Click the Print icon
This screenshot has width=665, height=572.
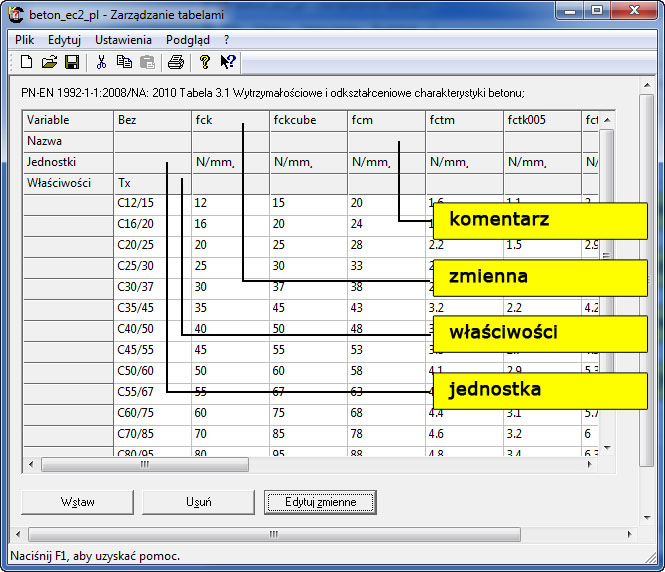(x=176, y=62)
